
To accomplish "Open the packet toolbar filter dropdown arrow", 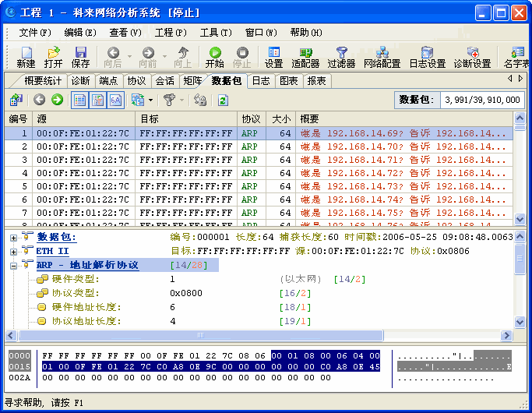I will pyautogui.click(x=181, y=100).
